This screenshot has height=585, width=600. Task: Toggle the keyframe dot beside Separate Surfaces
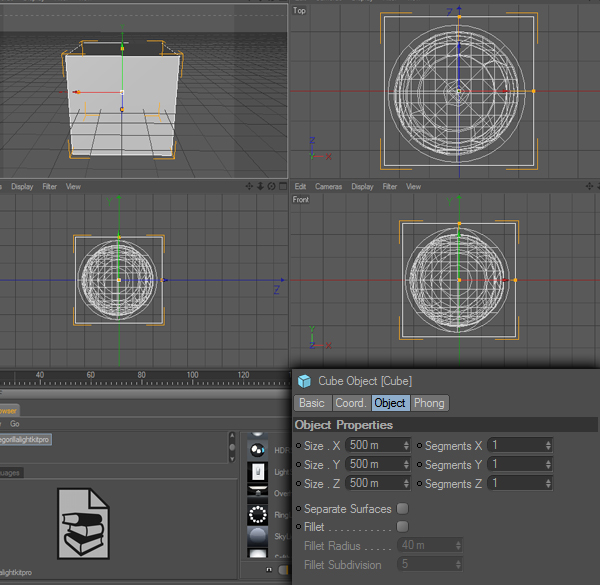tap(298, 508)
